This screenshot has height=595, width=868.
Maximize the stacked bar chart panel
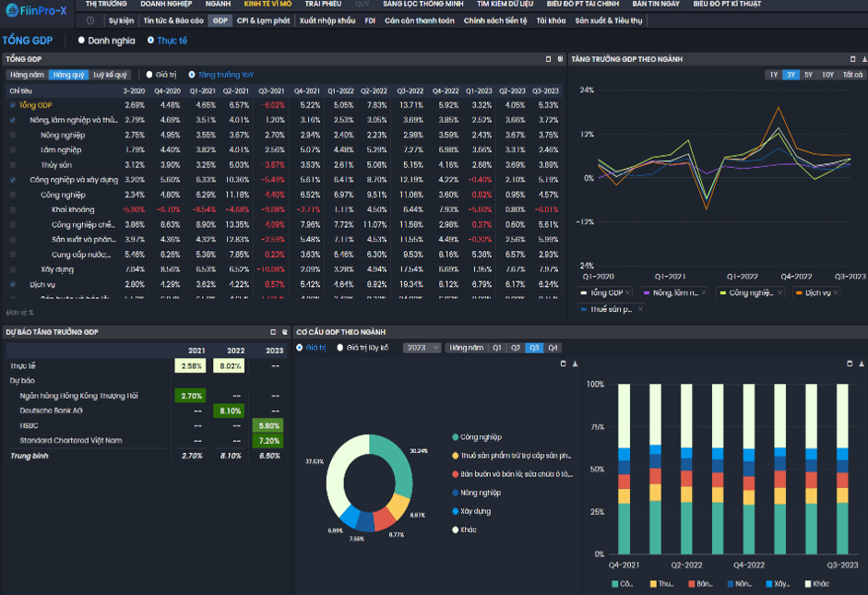tap(850, 363)
